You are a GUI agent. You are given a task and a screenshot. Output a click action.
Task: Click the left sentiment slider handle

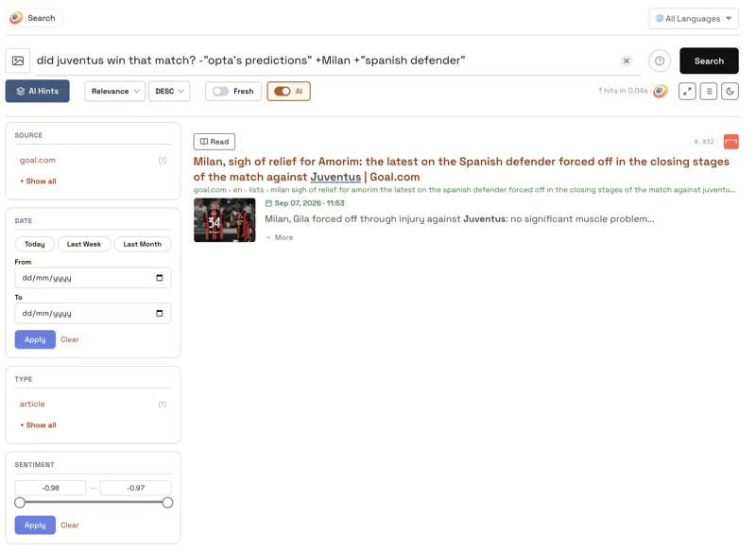point(20,503)
